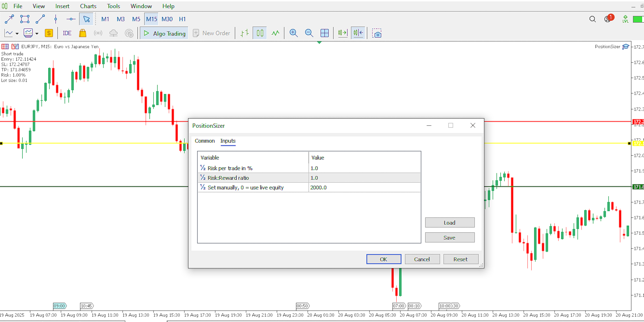Screen dimensions: 644x322
Task: Open the Market shopping bag icon
Action: [x=82, y=33]
